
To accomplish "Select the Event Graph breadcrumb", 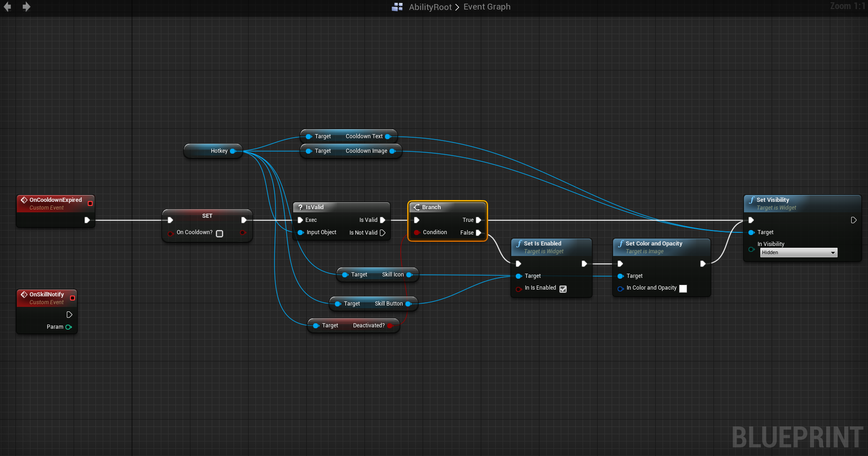I will pos(487,7).
